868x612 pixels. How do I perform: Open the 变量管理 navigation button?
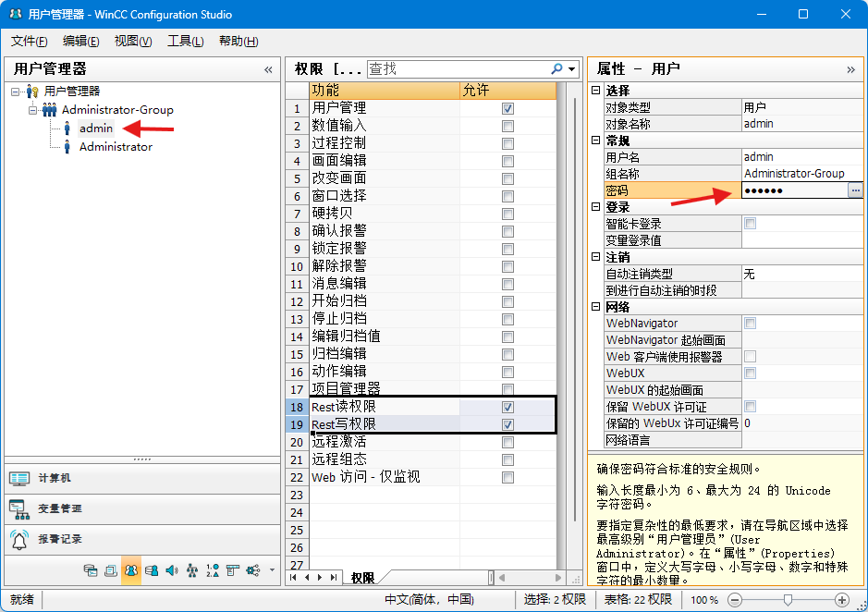click(x=142, y=509)
